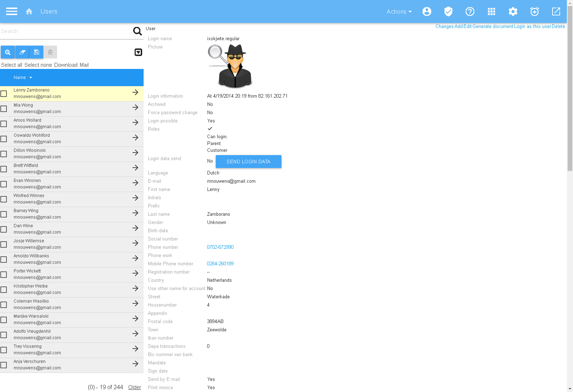Click the shield checkmark security icon
The height and width of the screenshot is (392, 573).
point(448,11)
